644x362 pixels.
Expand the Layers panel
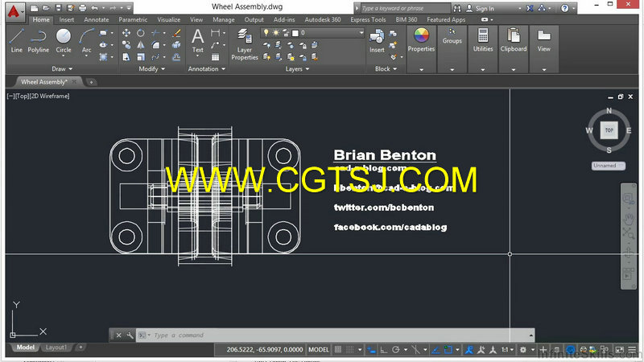coord(297,69)
